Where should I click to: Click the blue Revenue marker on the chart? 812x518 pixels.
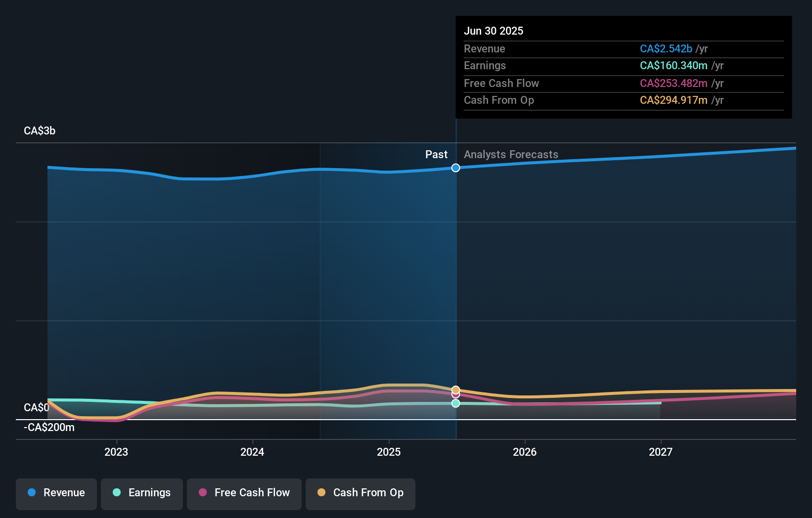point(455,168)
